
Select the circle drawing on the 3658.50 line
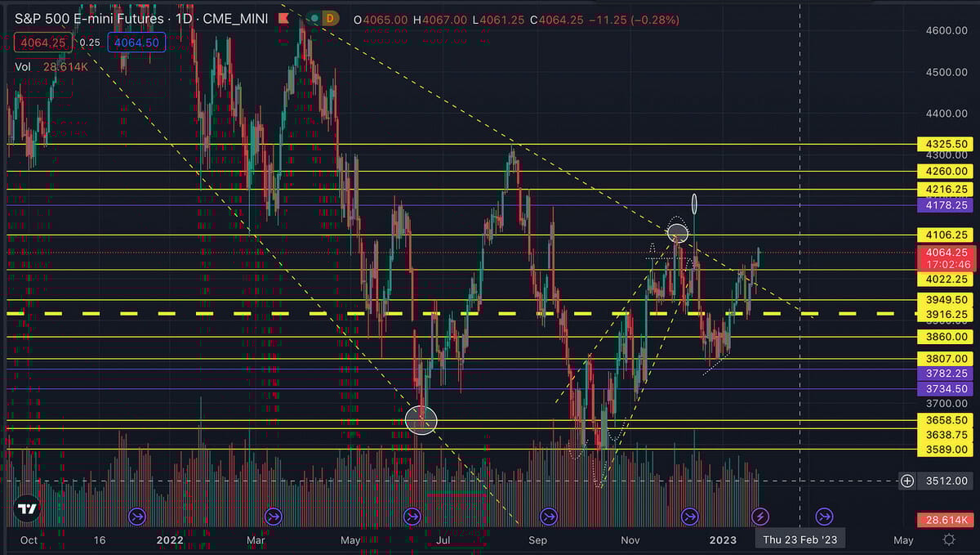tap(421, 420)
